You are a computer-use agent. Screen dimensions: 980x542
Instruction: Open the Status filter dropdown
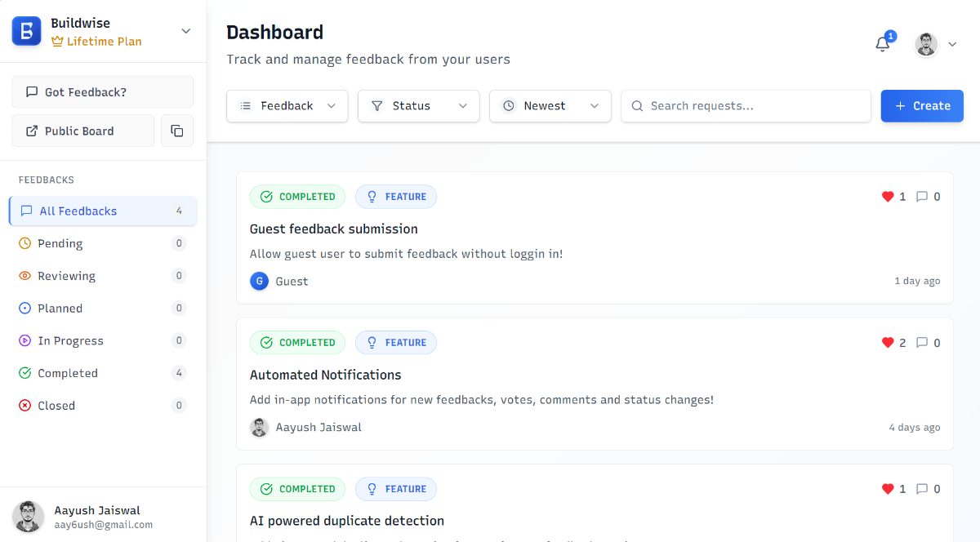pyautogui.click(x=419, y=106)
